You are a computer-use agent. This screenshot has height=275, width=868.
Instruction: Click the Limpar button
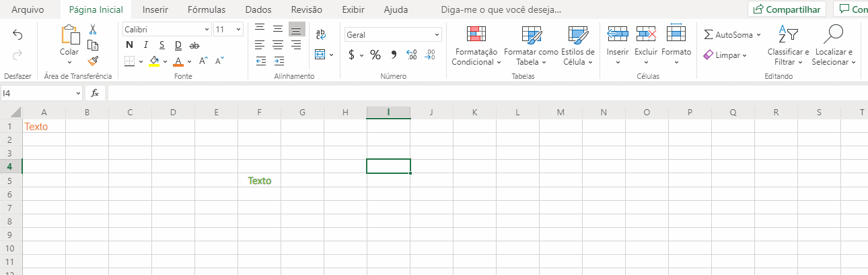point(725,55)
